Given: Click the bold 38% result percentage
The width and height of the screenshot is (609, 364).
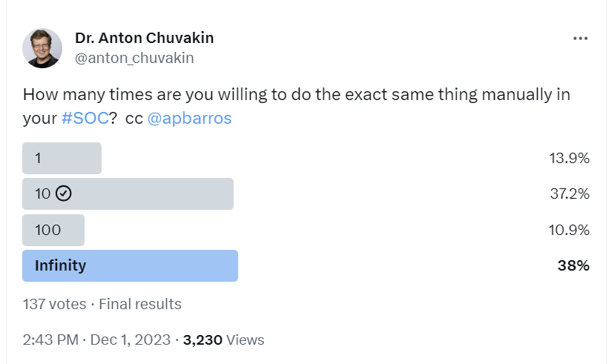Looking at the screenshot, I should point(573,266).
